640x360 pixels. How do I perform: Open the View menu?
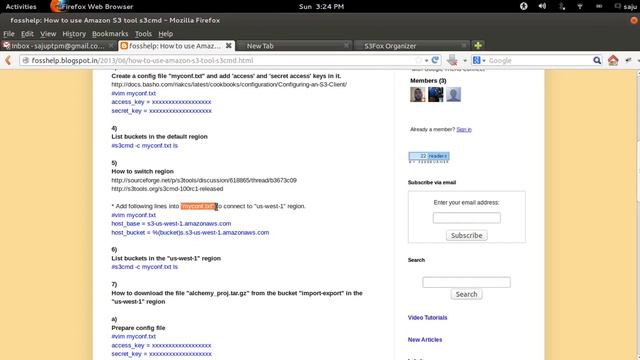point(48,33)
